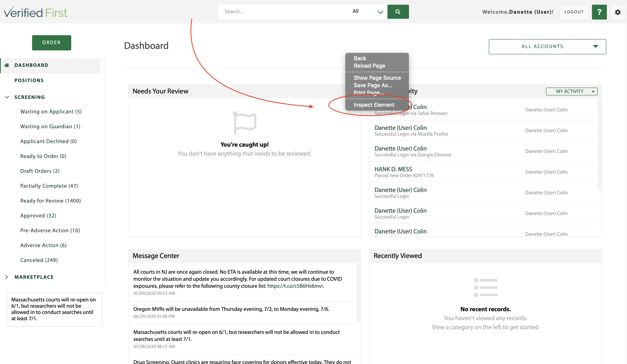Open the search filter All dropdown

(x=368, y=12)
